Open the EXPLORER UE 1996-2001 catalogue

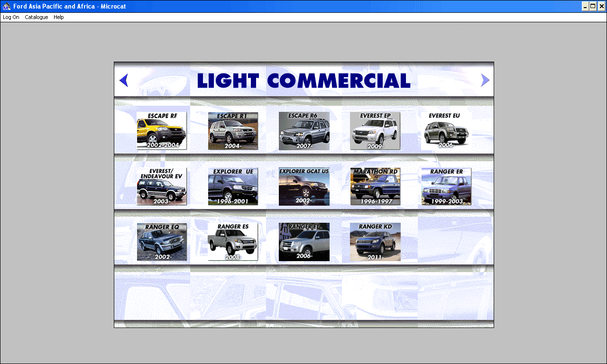[x=233, y=186]
